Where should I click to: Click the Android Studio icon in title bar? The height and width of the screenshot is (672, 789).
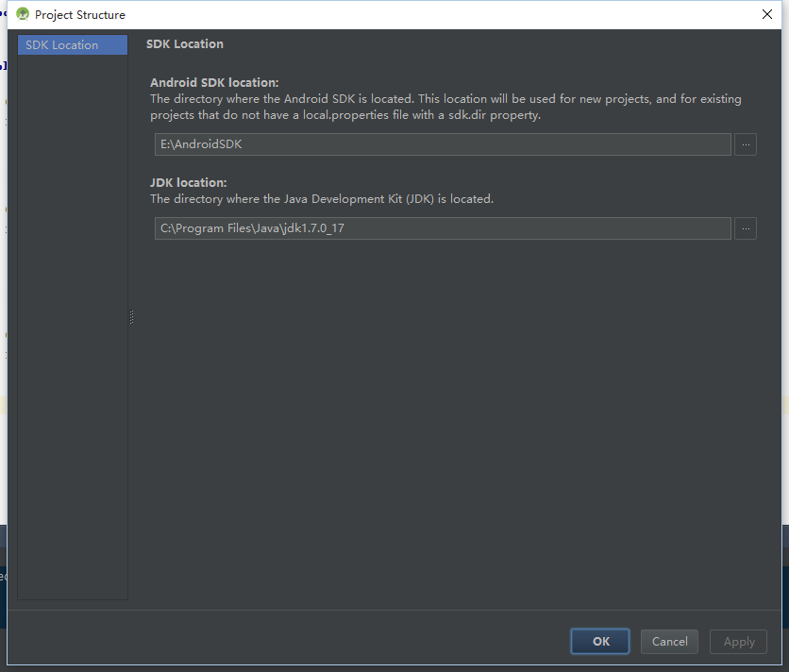pyautogui.click(x=23, y=14)
